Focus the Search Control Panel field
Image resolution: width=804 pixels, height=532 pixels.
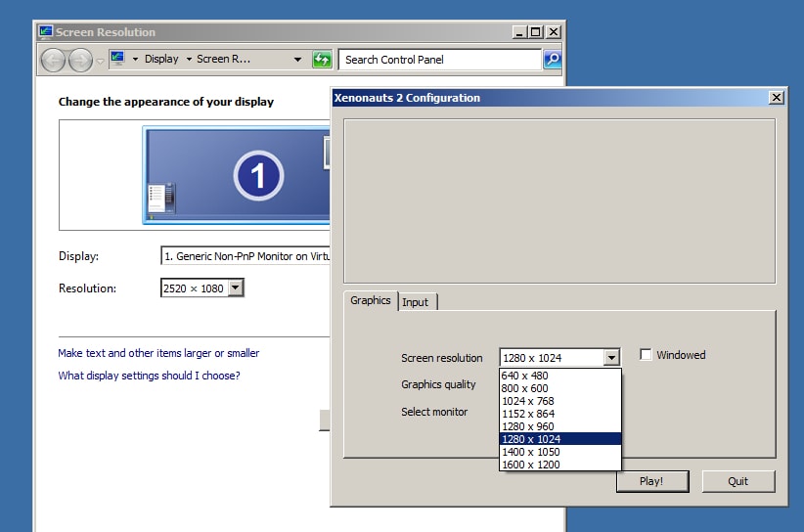pos(440,60)
